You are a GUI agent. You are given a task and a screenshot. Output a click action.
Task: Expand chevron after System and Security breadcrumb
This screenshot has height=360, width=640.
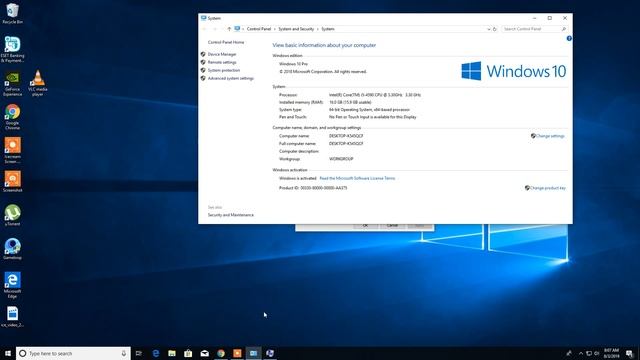(318, 29)
